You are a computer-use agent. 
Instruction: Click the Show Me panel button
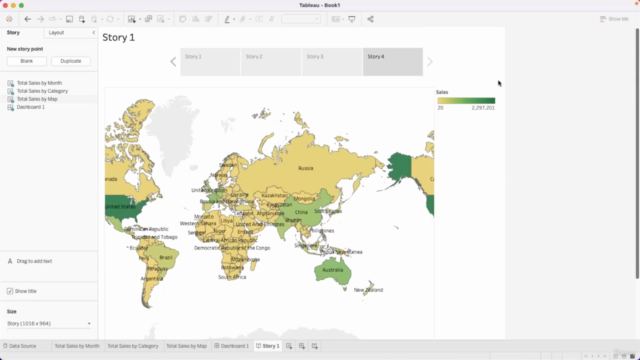(x=614, y=19)
